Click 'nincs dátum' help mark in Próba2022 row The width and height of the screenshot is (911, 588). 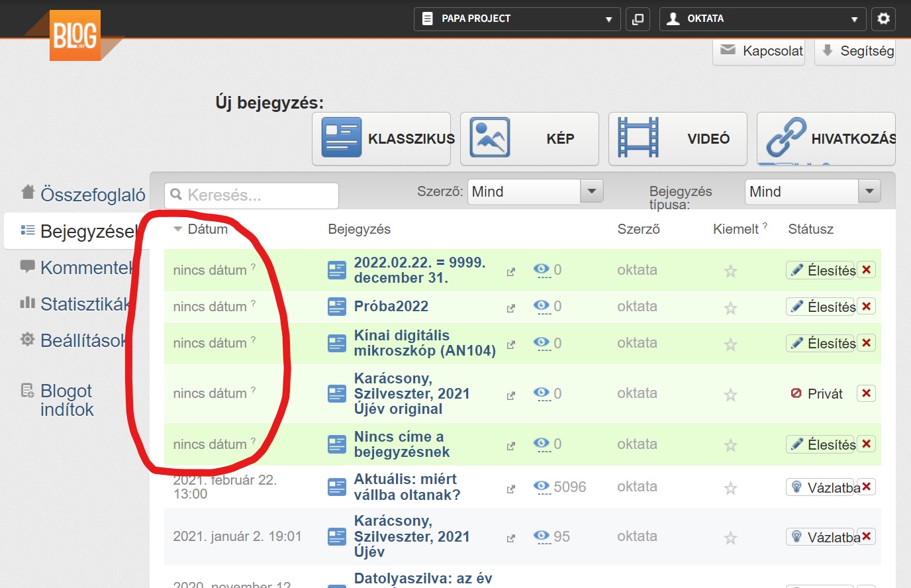[x=253, y=303]
